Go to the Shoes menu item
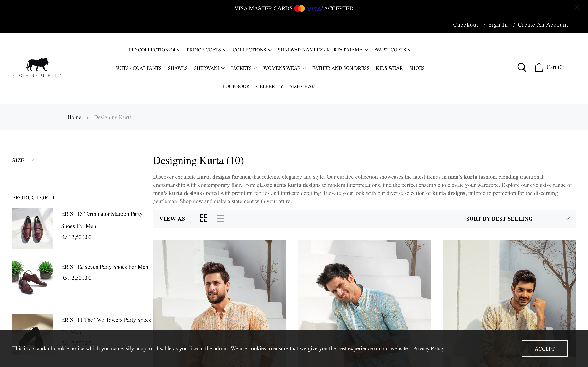Image resolution: width=588 pixels, height=367 pixels. [x=417, y=68]
